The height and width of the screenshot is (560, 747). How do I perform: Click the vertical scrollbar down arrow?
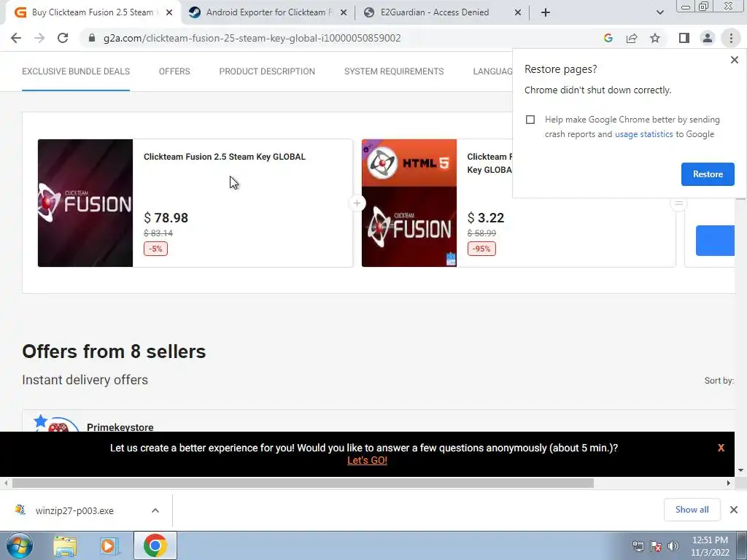point(741,470)
